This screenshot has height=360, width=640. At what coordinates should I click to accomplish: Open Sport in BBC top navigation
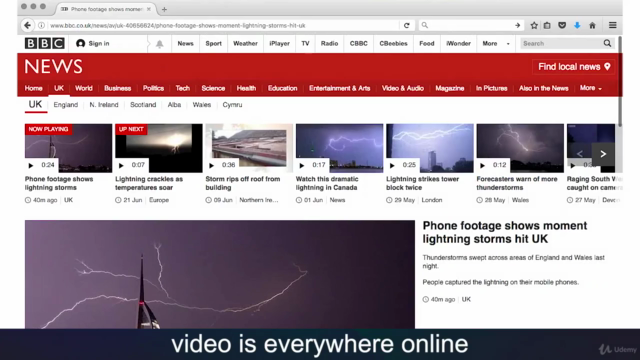213,43
